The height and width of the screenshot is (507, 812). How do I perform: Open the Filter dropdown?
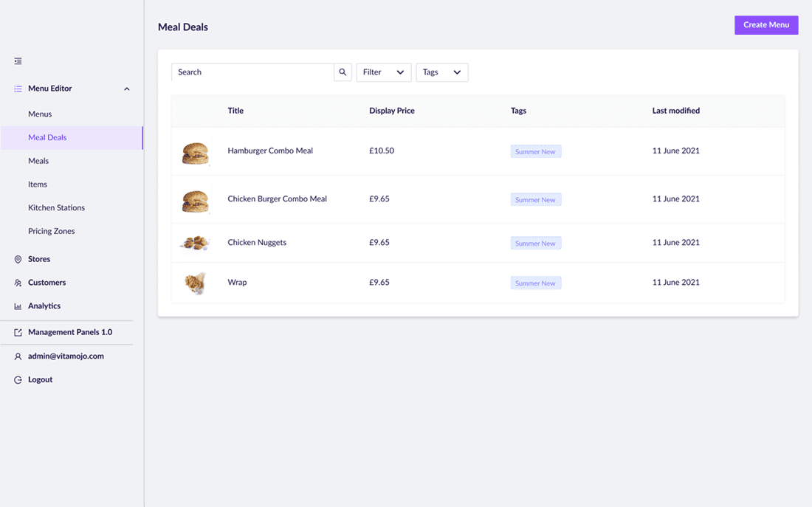tap(383, 72)
